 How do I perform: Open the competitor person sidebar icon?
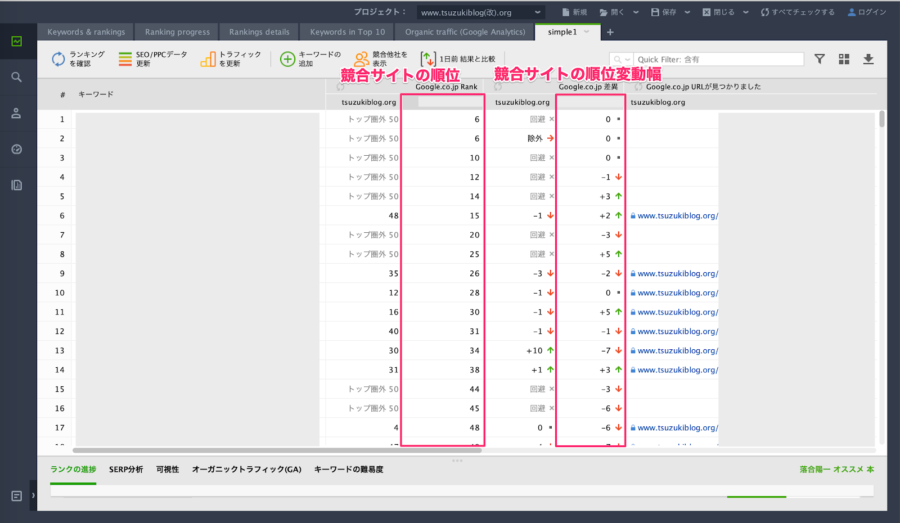pos(17,113)
